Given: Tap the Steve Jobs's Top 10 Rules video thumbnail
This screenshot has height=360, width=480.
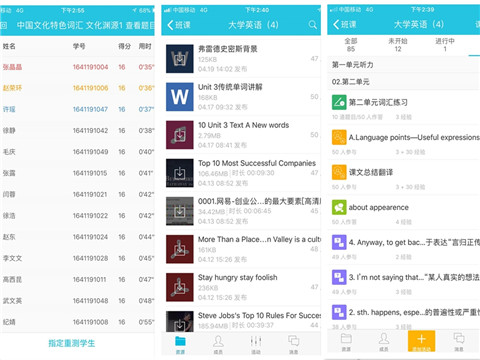Looking at the screenshot, I should [x=180, y=321].
